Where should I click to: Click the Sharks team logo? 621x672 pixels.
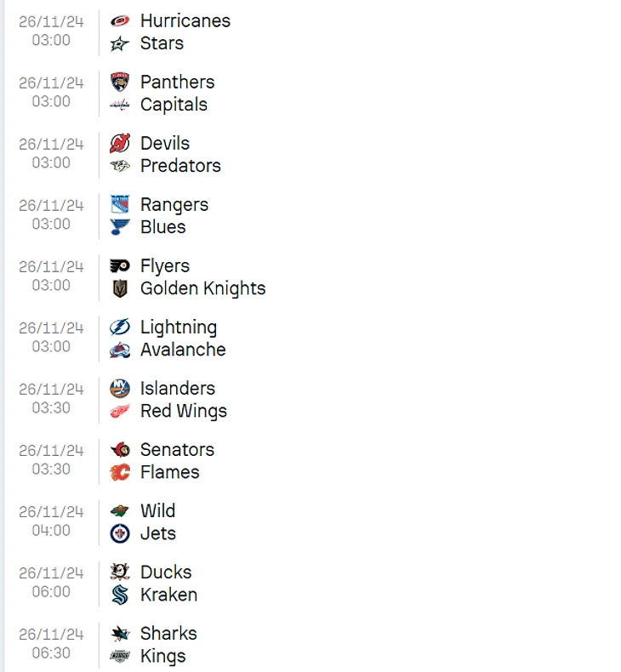click(x=120, y=634)
